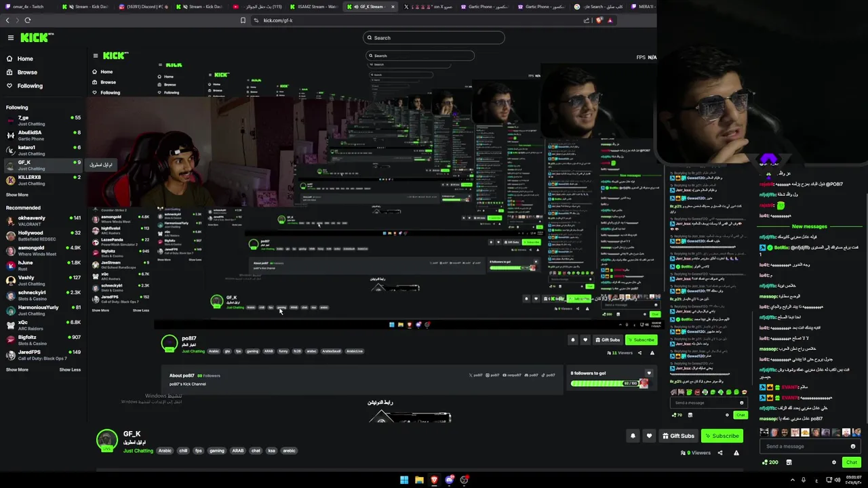Image resolution: width=868 pixels, height=488 pixels.
Task: Open Brave shields lion icon
Action: click(x=599, y=20)
